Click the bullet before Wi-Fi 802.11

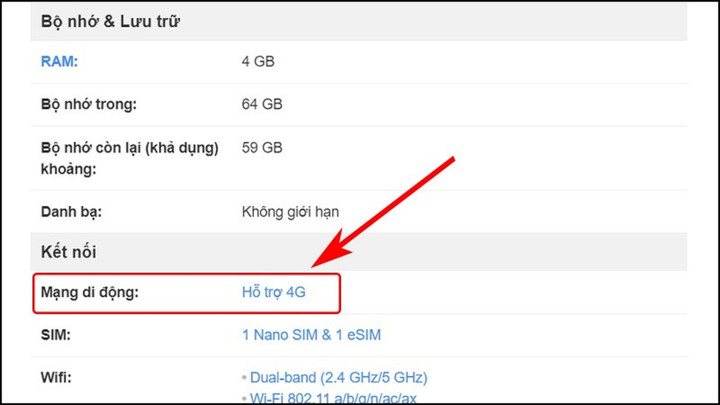point(244,399)
